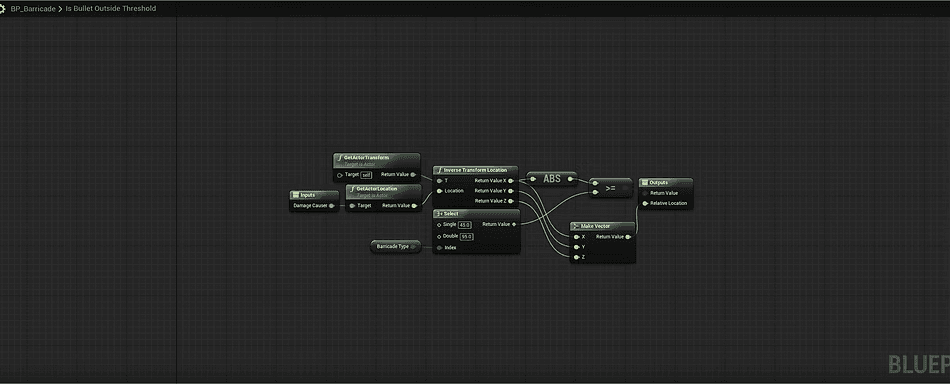This screenshot has width=950, height=384.
Task: Click the ABS node input pin
Action: click(x=533, y=179)
